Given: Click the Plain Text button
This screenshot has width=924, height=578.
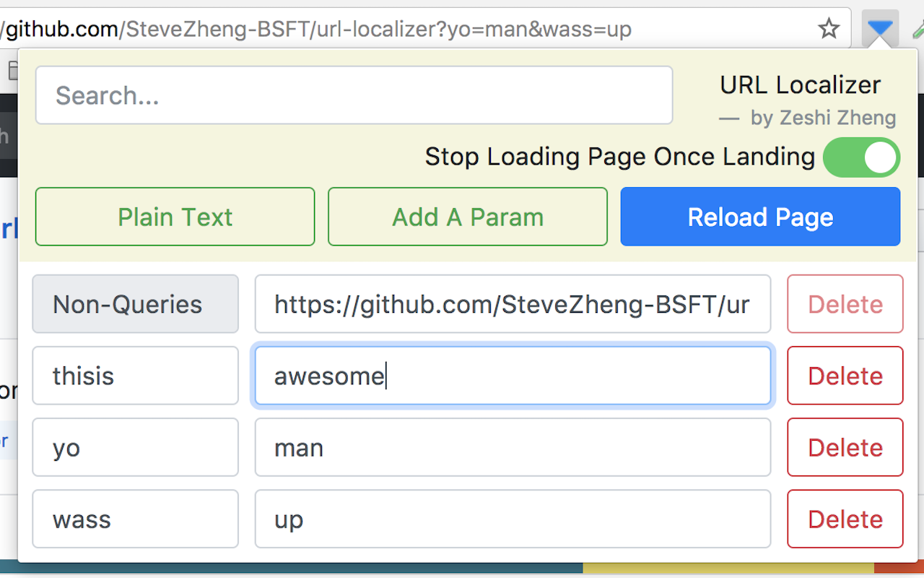Looking at the screenshot, I should [x=175, y=217].
